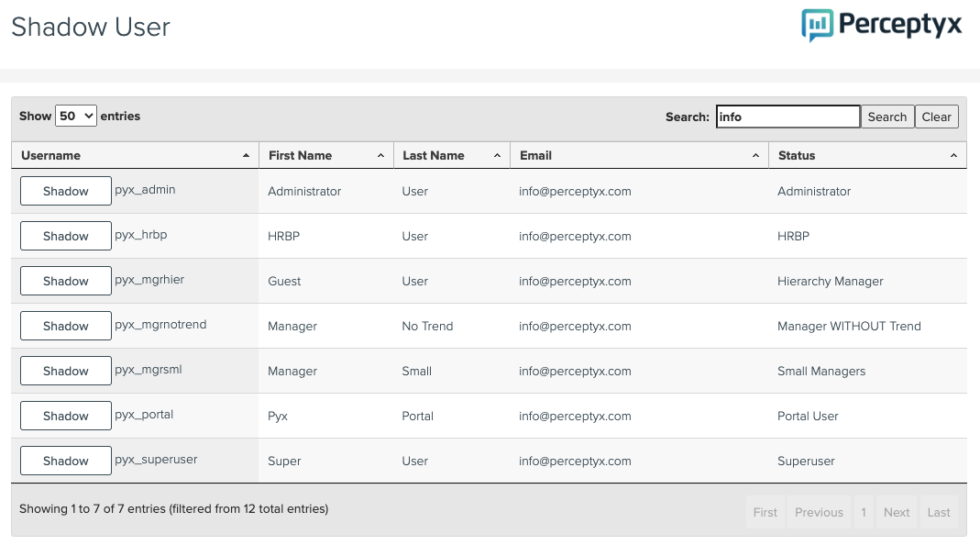This screenshot has height=545, width=980.
Task: Toggle Username column sorting to descending
Action: 247,155
